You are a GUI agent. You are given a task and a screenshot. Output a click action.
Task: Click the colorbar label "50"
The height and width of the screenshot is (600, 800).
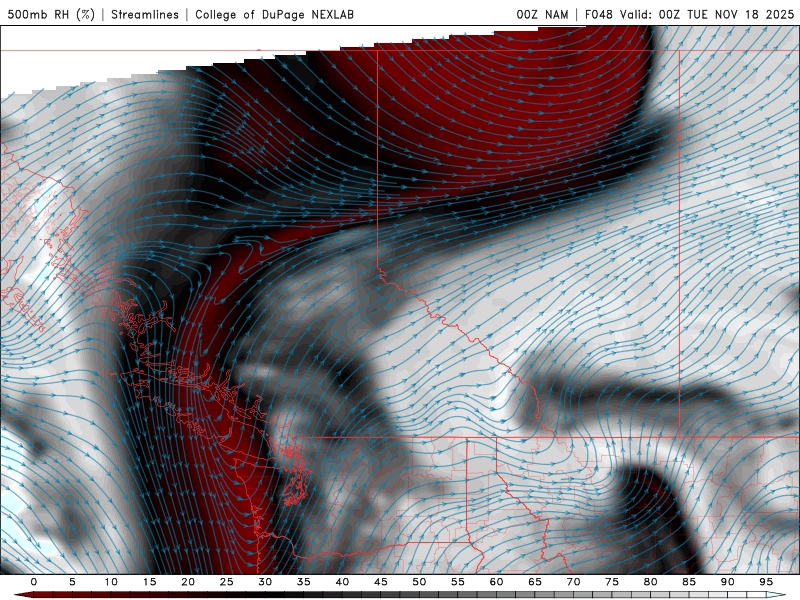point(419,582)
